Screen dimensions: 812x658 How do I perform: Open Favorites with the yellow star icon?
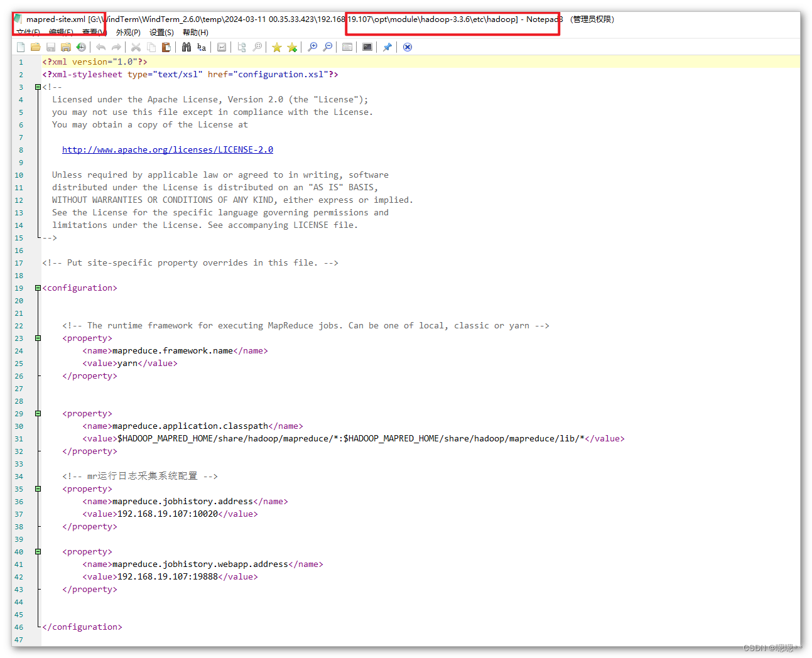[x=277, y=47]
